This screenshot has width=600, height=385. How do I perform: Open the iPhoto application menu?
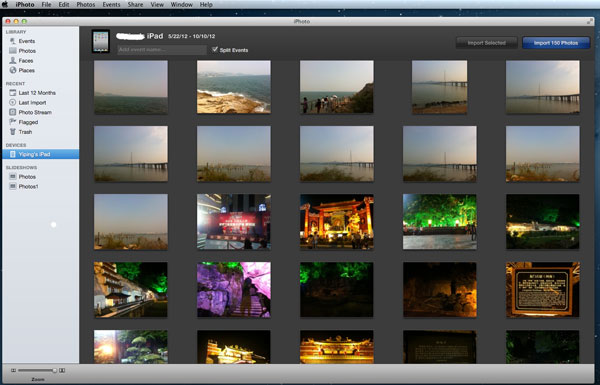pyautogui.click(x=25, y=5)
